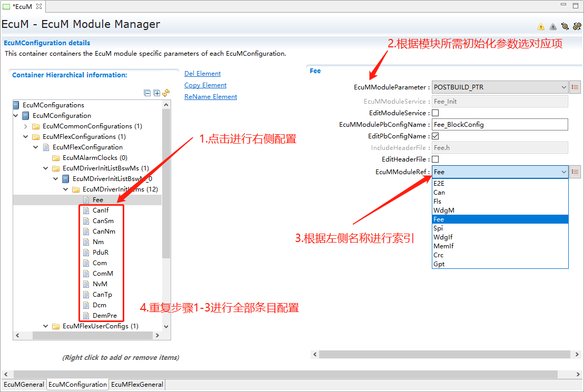The height and width of the screenshot is (392, 584).
Task: Click the tree's vertical scrollbar thumb
Action: [166, 184]
